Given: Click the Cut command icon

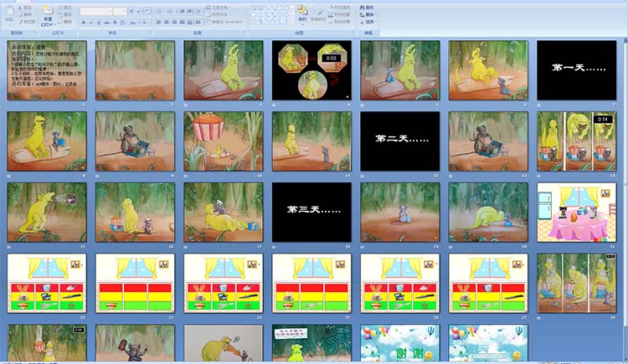Looking at the screenshot, I should 20,8.
